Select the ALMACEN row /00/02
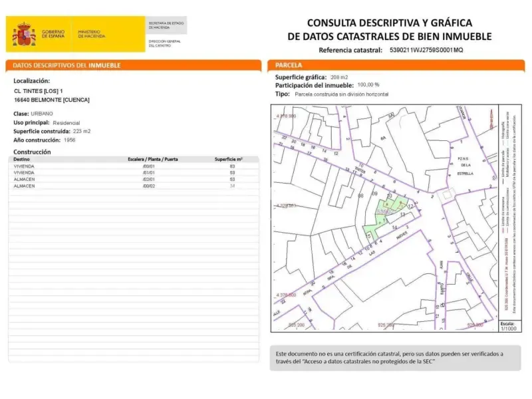 pyautogui.click(x=134, y=186)
